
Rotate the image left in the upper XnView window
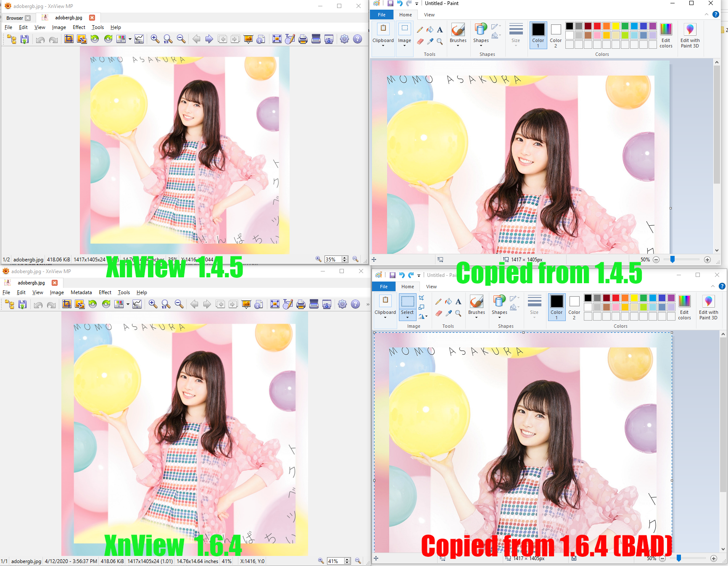pos(95,39)
